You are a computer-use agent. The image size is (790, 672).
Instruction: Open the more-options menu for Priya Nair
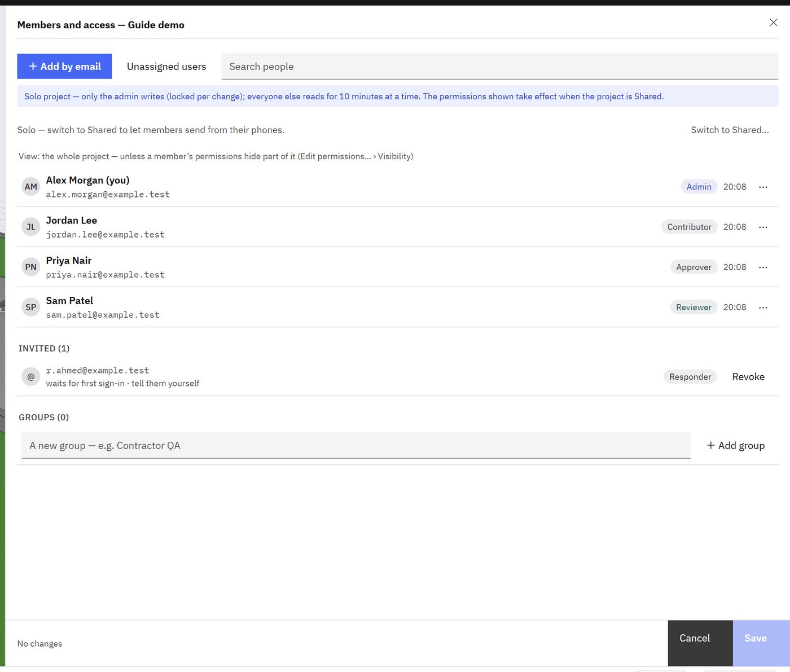(x=763, y=267)
